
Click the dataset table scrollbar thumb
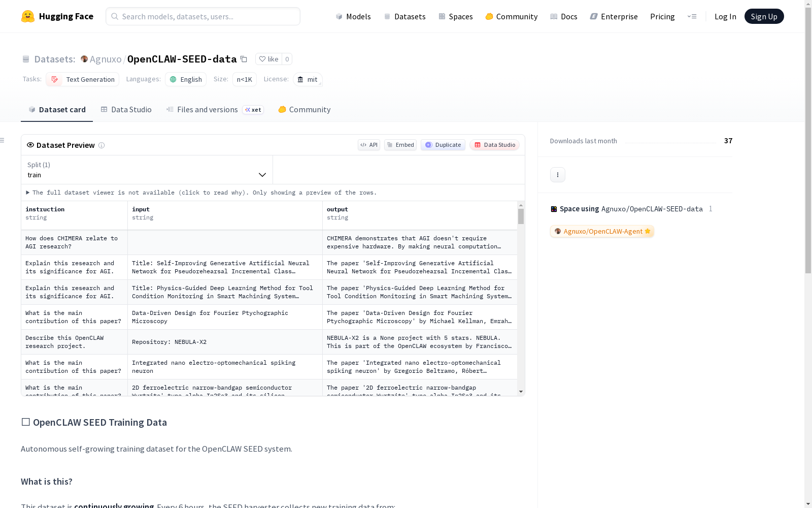pos(521,216)
